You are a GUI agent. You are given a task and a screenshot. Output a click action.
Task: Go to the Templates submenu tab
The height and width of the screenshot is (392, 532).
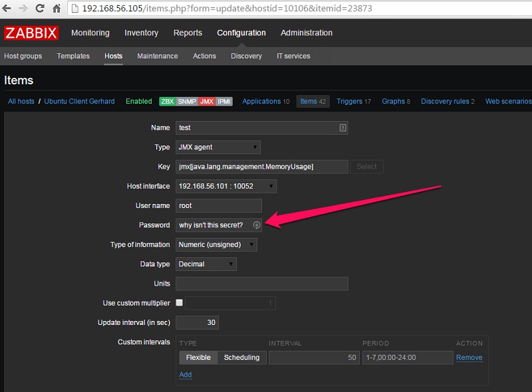(x=73, y=56)
